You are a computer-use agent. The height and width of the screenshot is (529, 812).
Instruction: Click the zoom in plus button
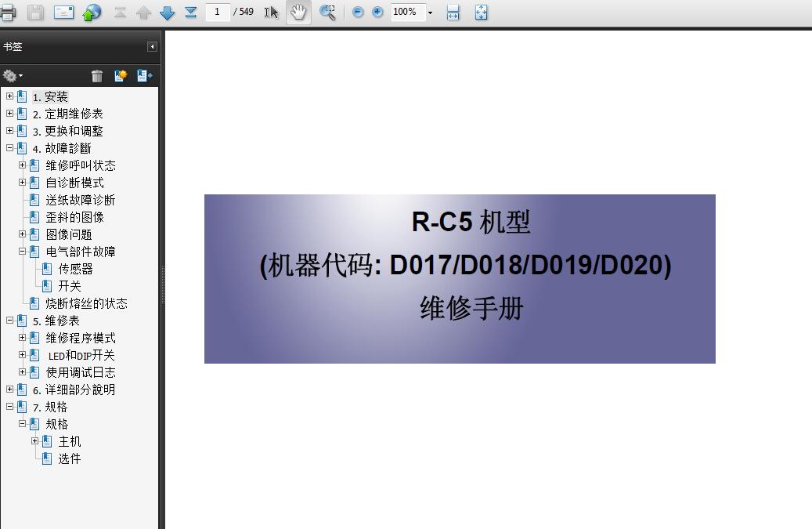point(377,13)
